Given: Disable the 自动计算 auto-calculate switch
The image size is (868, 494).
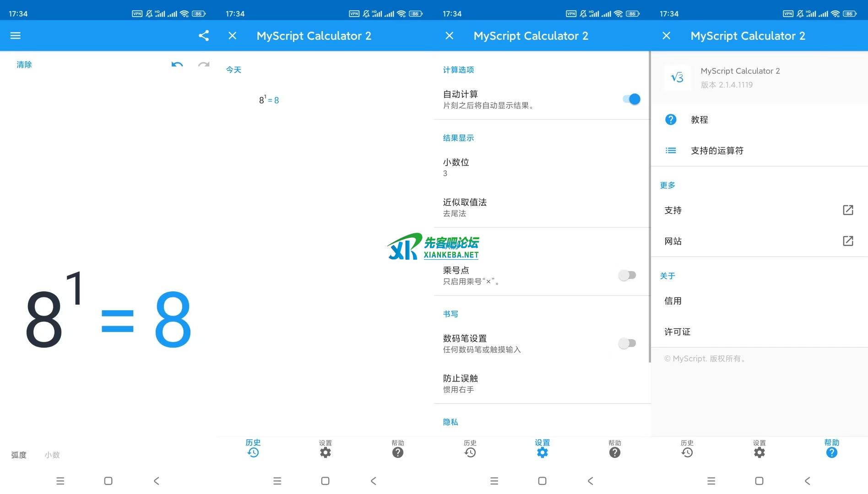Looking at the screenshot, I should tap(631, 99).
